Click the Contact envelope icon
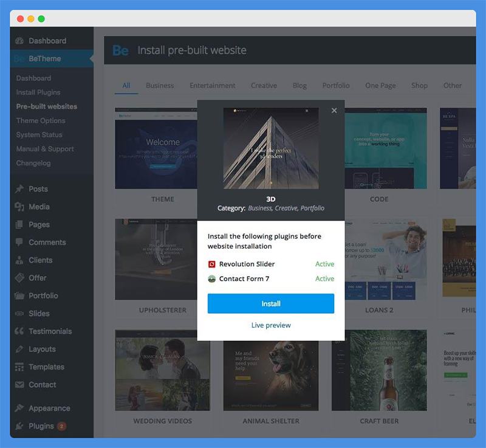Viewport: 486px width, 448px height. 19,385
